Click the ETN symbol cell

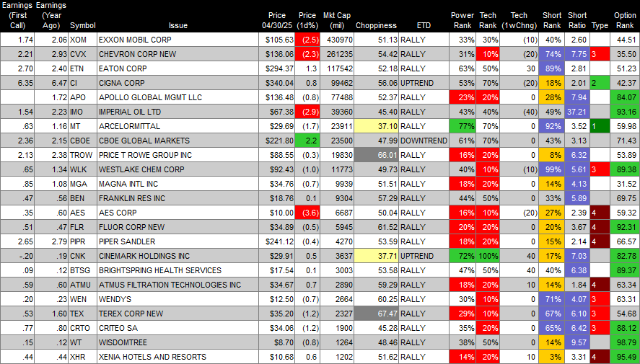(83, 68)
